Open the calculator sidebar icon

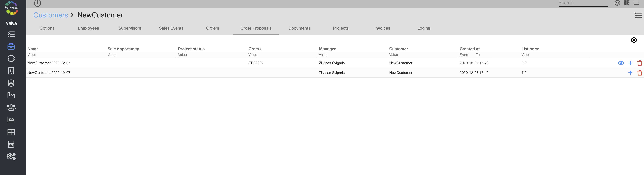pos(11,144)
